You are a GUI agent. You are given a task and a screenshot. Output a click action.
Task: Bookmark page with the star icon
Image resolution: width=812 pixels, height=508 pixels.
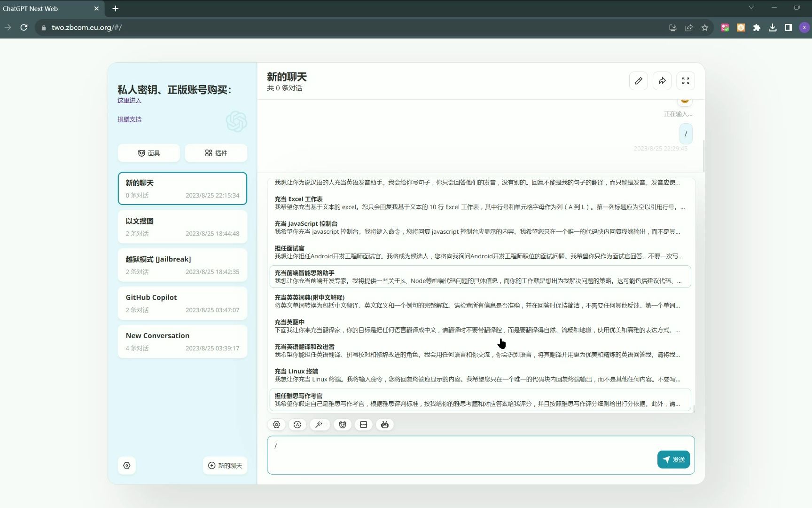(x=704, y=28)
